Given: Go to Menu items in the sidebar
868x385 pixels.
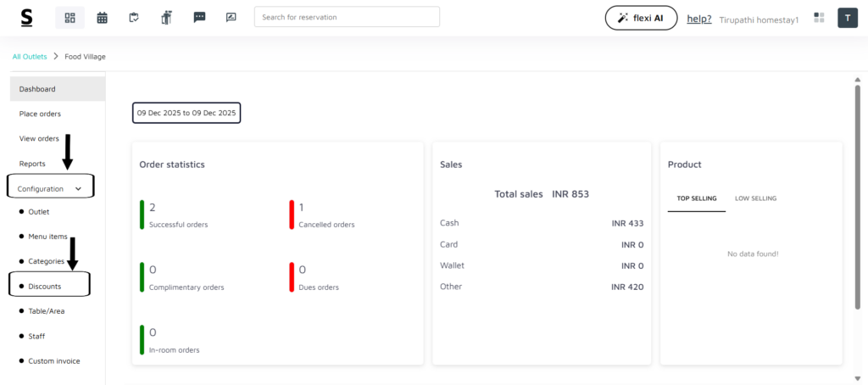Looking at the screenshot, I should tap(47, 237).
